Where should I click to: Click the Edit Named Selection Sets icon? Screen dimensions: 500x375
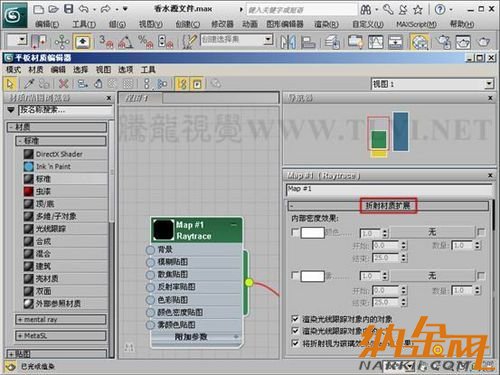[190, 42]
